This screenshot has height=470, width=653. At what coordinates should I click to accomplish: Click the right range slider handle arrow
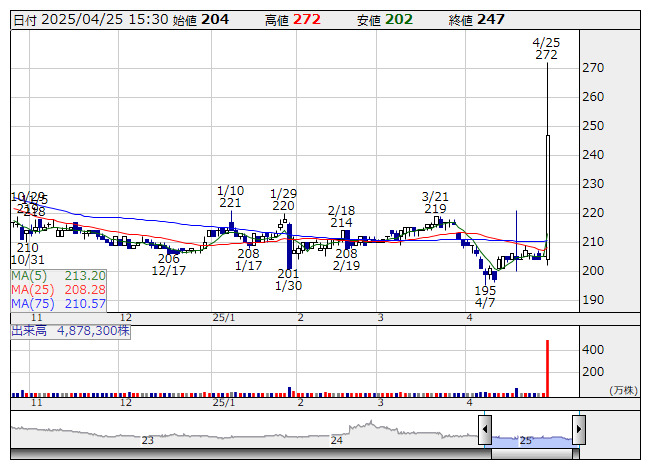click(579, 429)
